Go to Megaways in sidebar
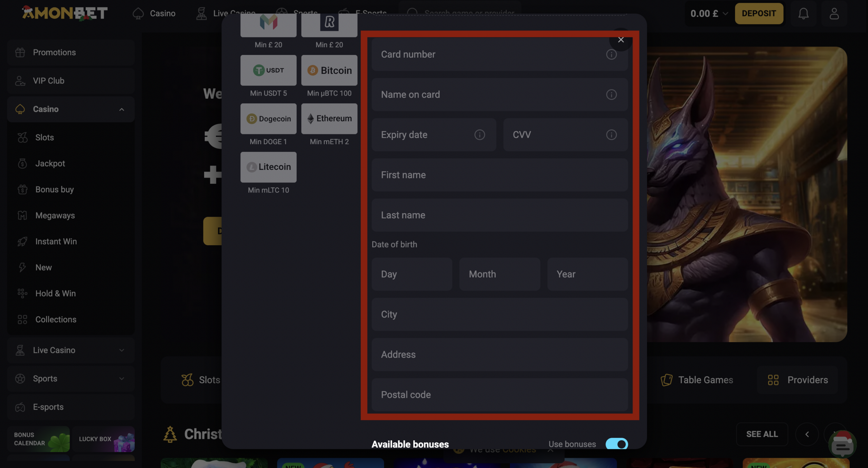The height and width of the screenshot is (468, 868). [x=55, y=216]
